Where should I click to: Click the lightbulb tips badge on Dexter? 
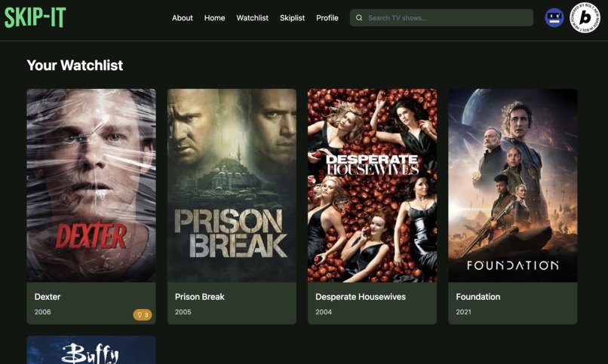143,315
